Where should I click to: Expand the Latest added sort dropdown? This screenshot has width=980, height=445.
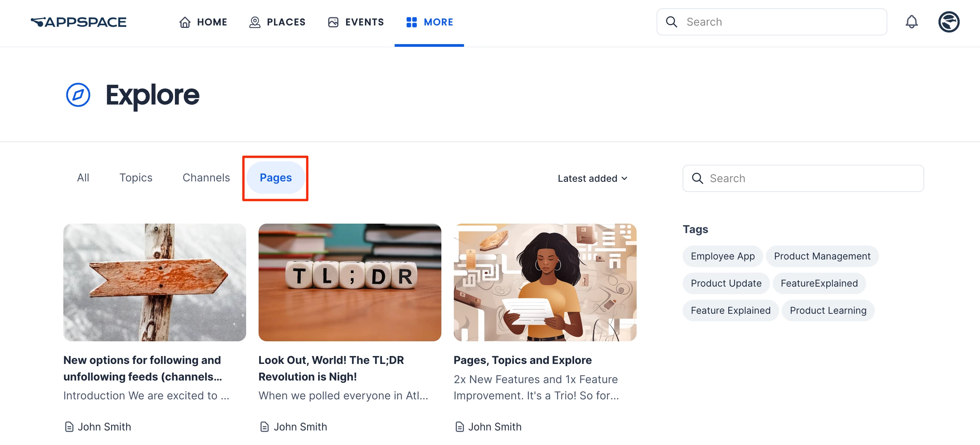(592, 178)
